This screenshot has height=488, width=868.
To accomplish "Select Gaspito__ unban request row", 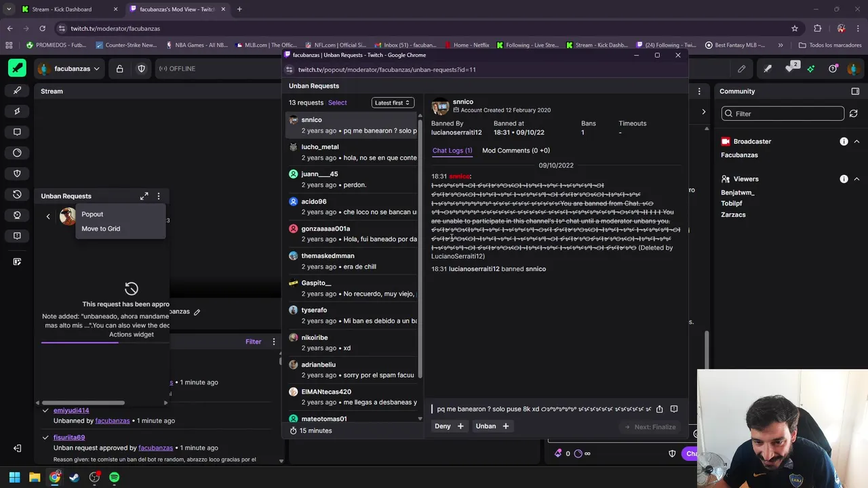I will coord(352,288).
